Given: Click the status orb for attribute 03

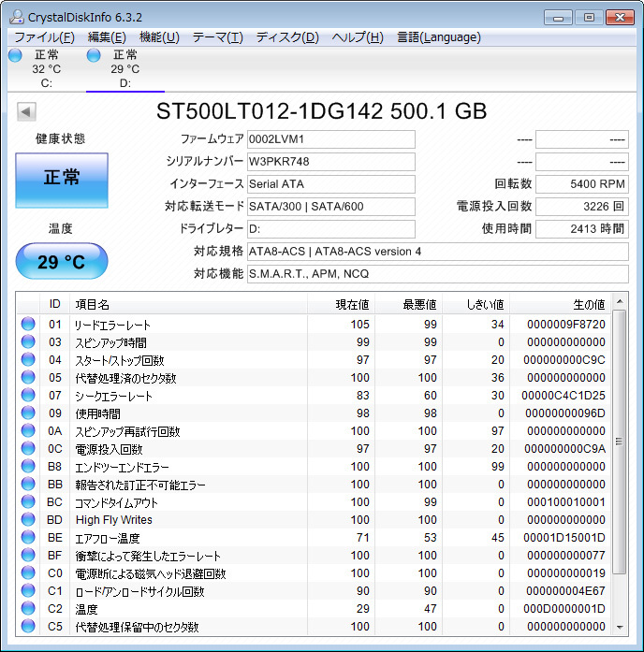Looking at the screenshot, I should click(28, 341).
